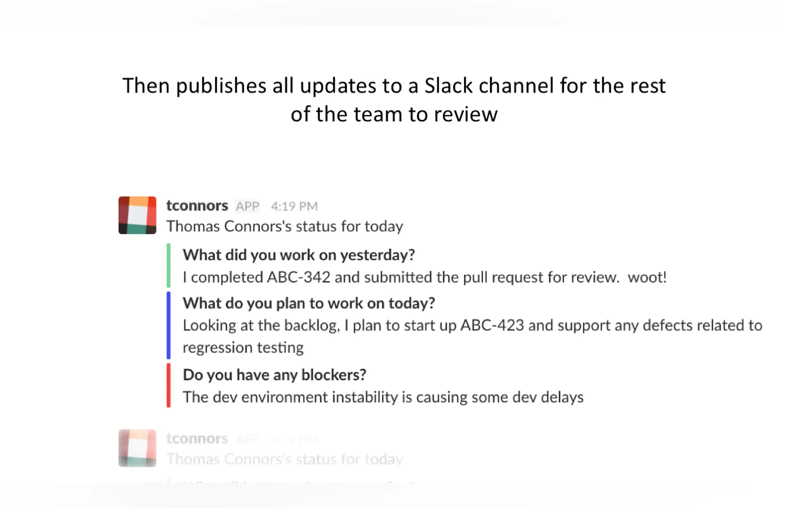Viewport: 812px width, 508px height.
Task: Click the 4:19 PM message timestamp
Action: coord(294,206)
